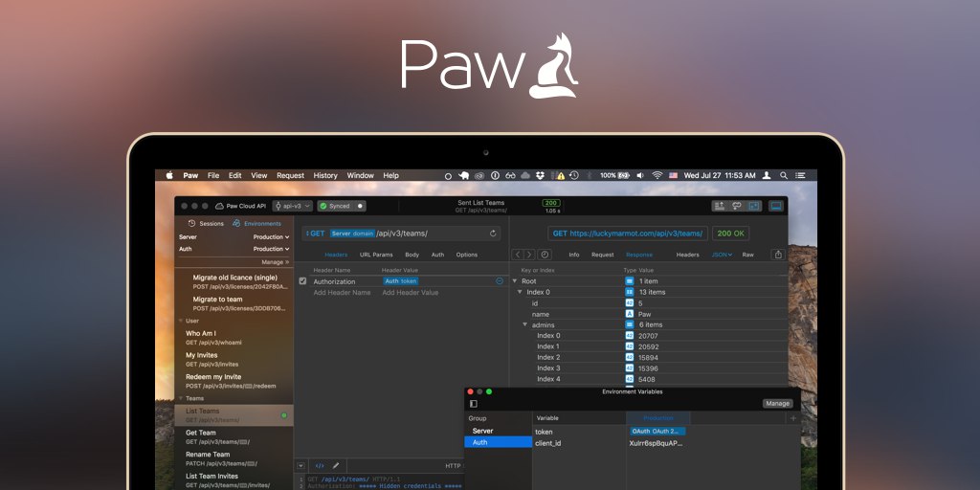Collapse the User group
The width and height of the screenshot is (980, 490).
181,321
